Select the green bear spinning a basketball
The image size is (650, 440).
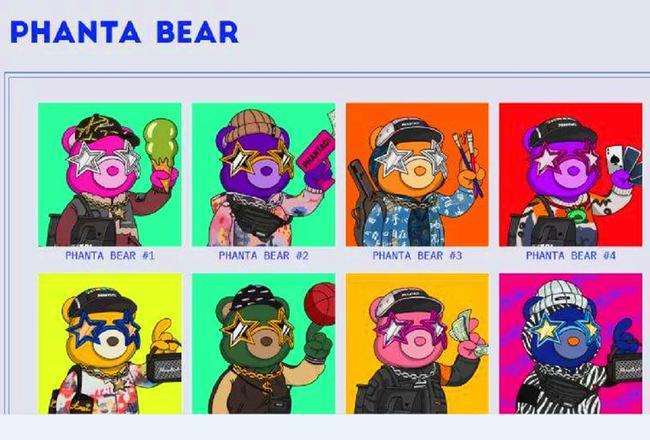point(263,343)
